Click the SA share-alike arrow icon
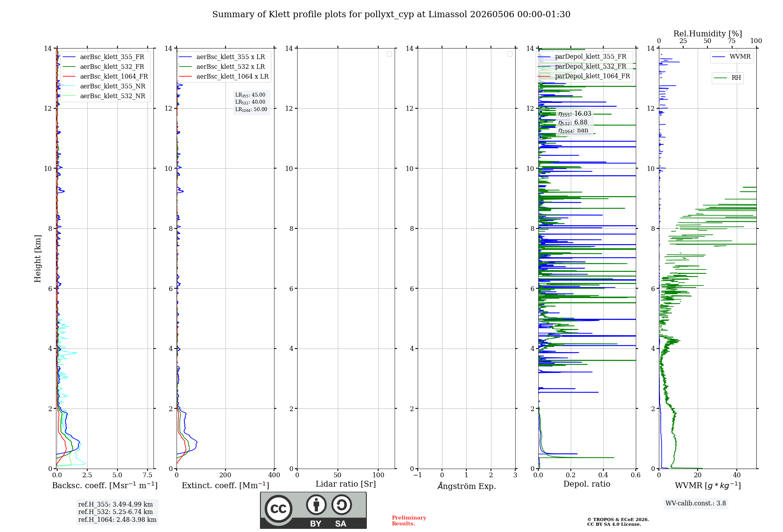The height and width of the screenshot is (532, 783). point(341,505)
